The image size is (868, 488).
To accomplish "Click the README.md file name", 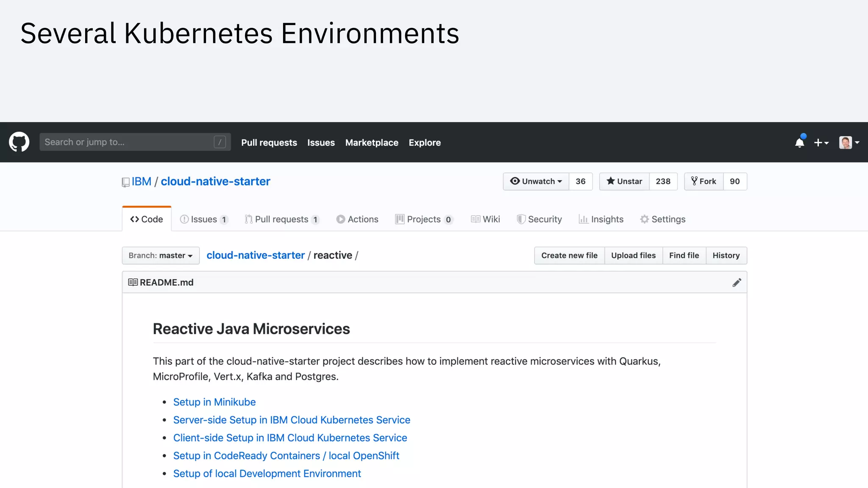I will pos(167,282).
